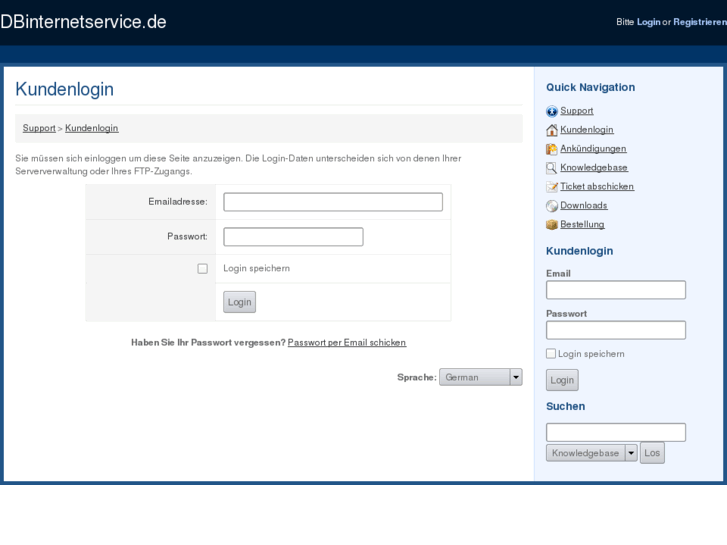Click the main form Login button

(x=239, y=302)
